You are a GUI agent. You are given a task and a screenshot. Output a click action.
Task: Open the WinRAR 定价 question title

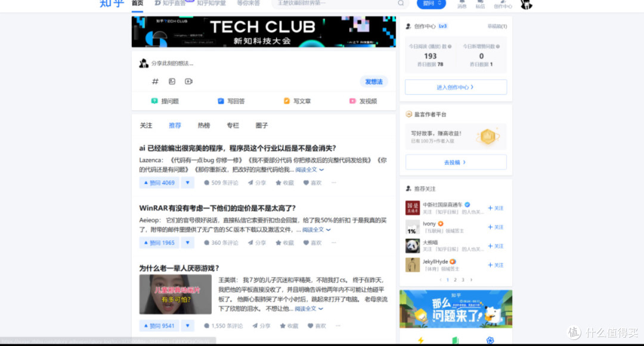pyautogui.click(x=217, y=208)
